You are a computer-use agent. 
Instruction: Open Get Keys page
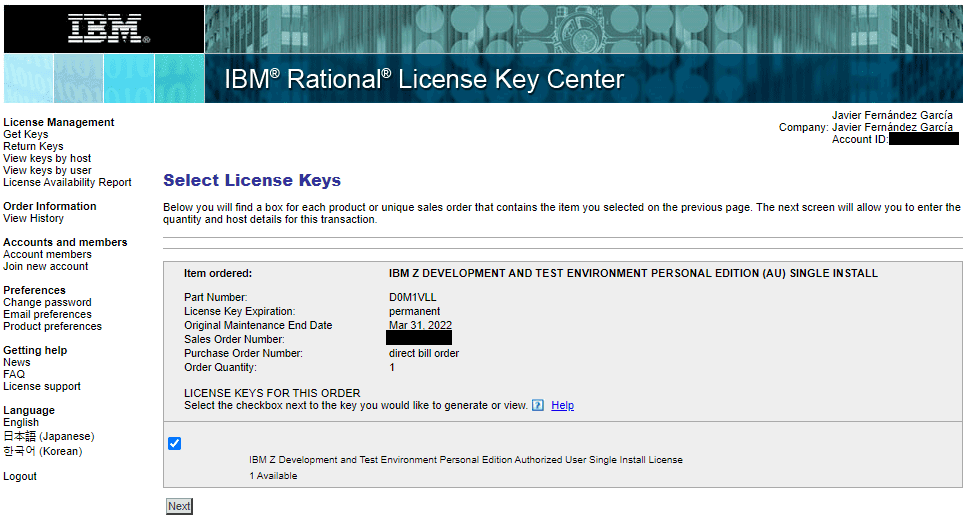tap(26, 134)
